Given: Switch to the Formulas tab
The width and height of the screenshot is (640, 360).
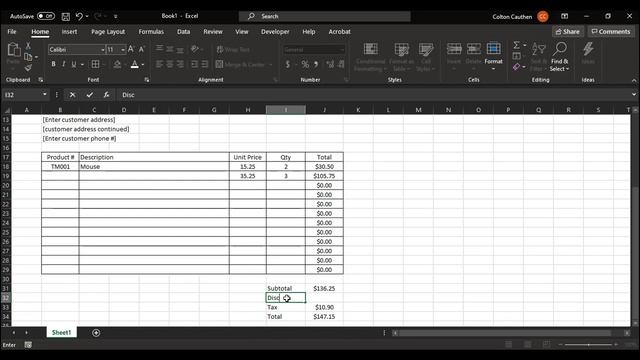Looking at the screenshot, I should pyautogui.click(x=151, y=32).
